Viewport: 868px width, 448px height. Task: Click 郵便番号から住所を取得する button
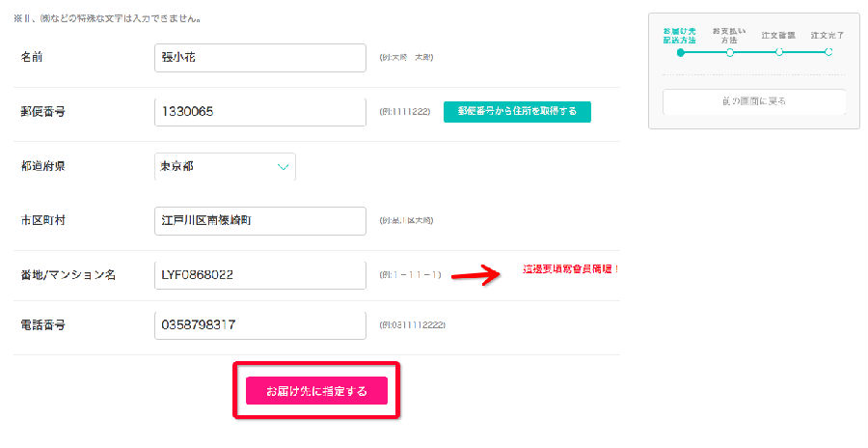tap(517, 111)
